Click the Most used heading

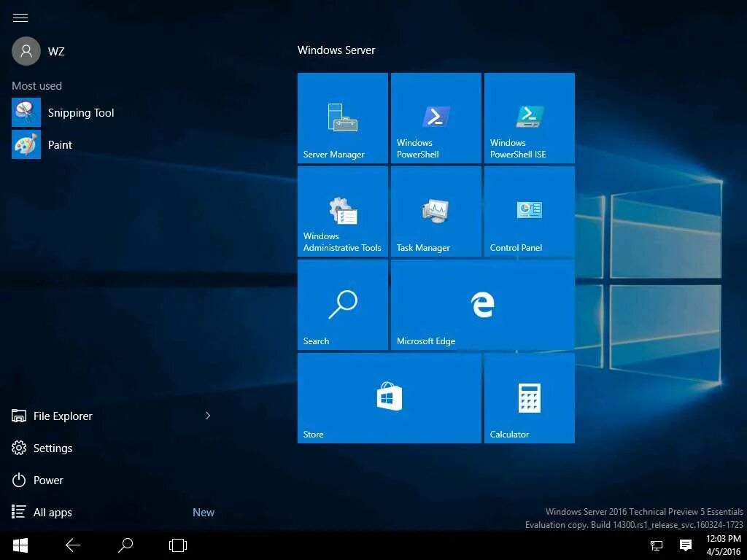tap(36, 86)
